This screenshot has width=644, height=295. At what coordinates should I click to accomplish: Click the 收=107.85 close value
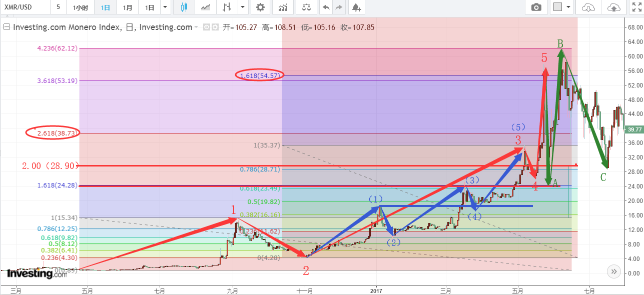pyautogui.click(x=357, y=27)
